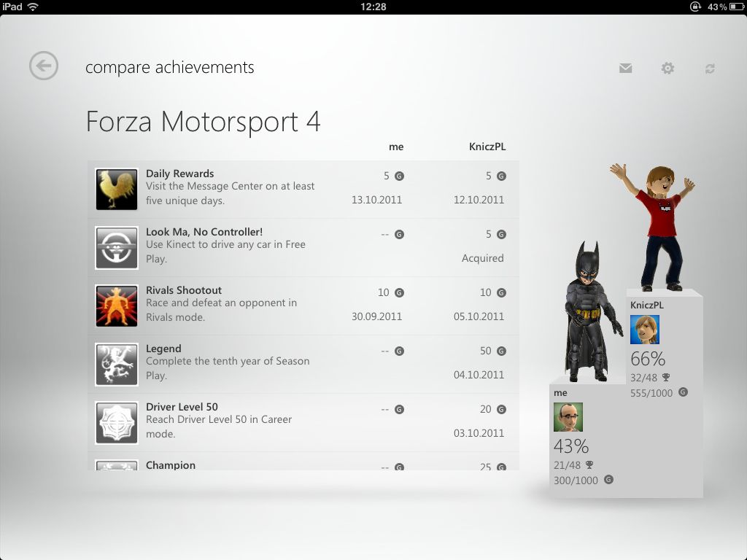The height and width of the screenshot is (560, 747).
Task: Open the Look Ma, No Controller! title
Action: point(204,232)
